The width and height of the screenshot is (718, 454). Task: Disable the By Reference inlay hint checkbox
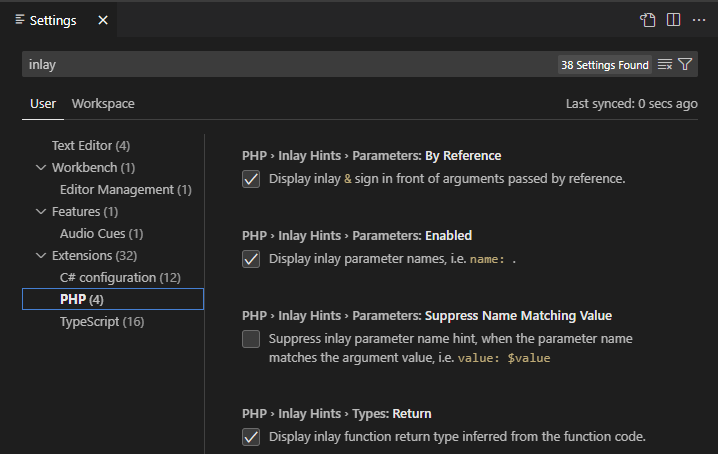(251, 179)
